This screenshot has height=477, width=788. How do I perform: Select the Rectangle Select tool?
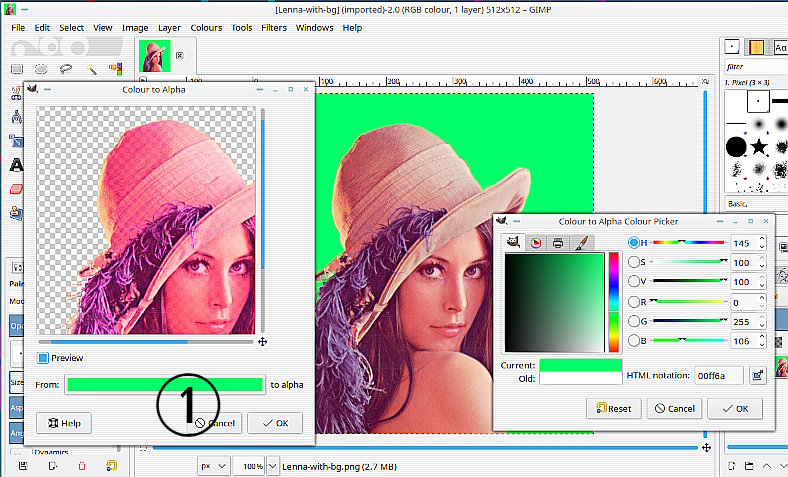(x=17, y=69)
